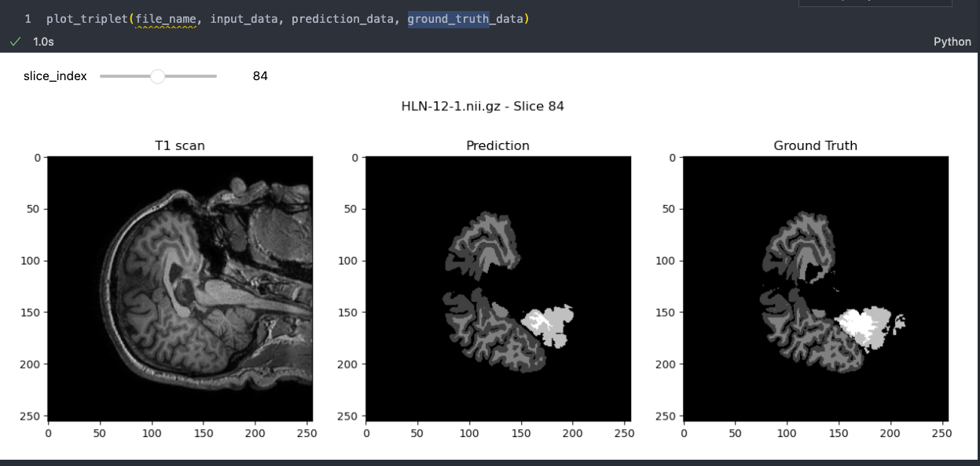Click the input_data argument in code
The width and height of the screenshot is (980, 466).
244,18
